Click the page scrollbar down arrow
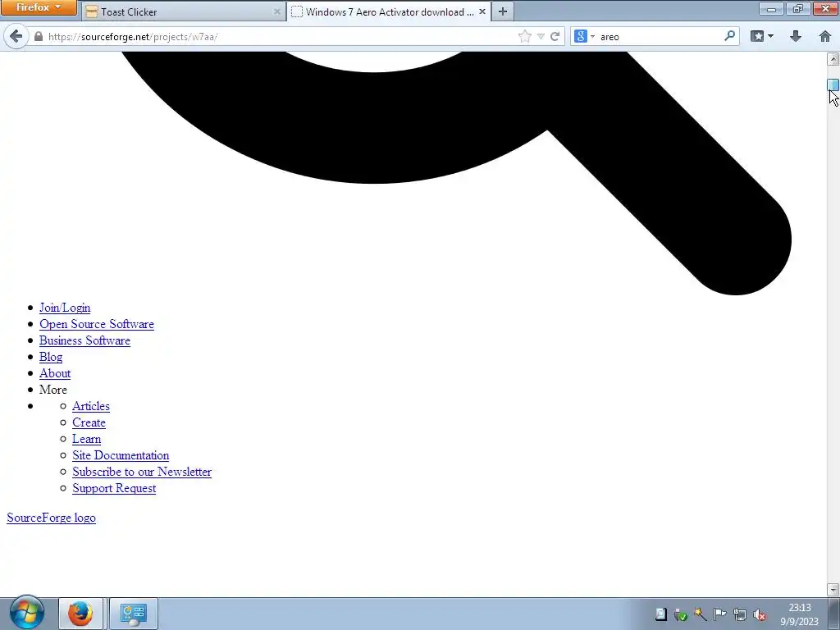The width and height of the screenshot is (840, 630). click(x=833, y=590)
